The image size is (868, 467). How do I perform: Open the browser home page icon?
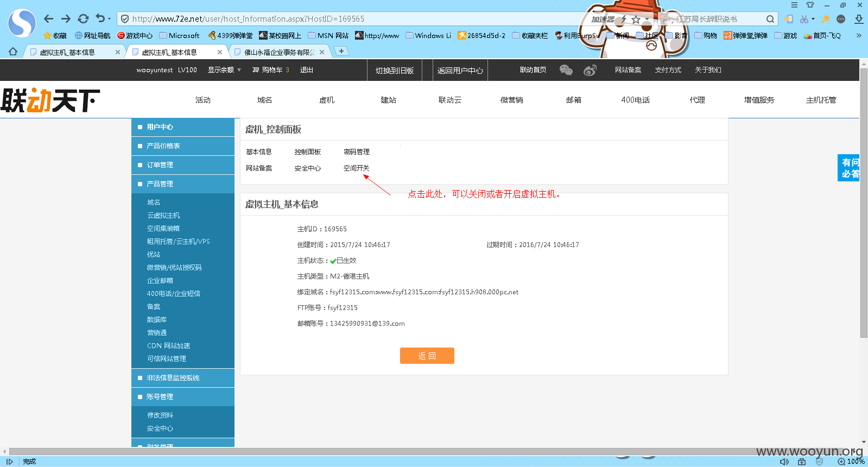click(13, 52)
